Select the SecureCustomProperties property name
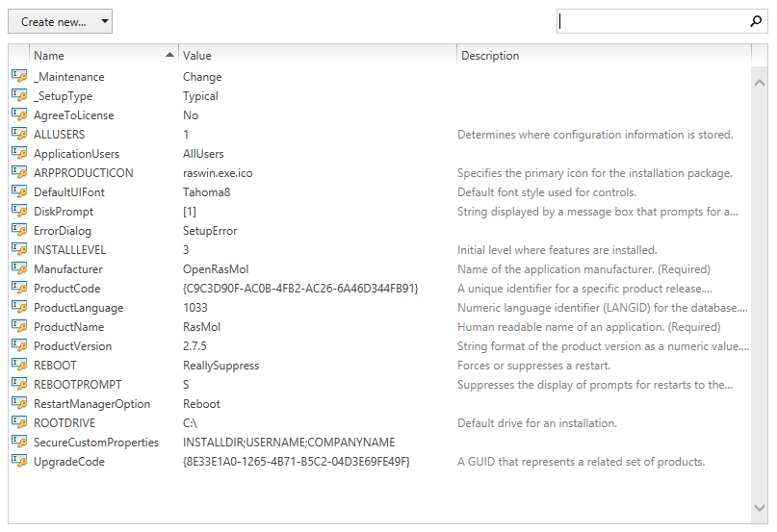The width and height of the screenshot is (777, 532). pyautogui.click(x=96, y=443)
